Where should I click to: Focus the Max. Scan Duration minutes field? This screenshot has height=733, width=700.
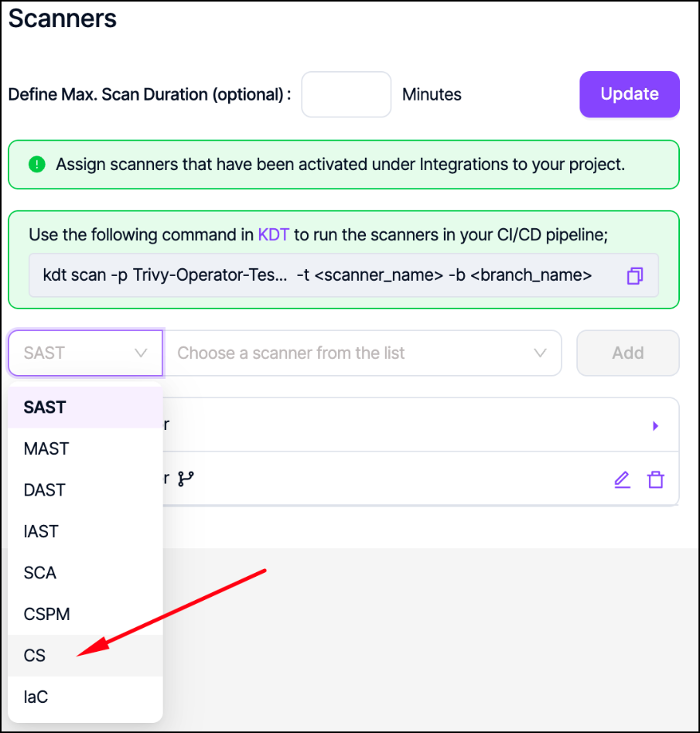pos(346,94)
